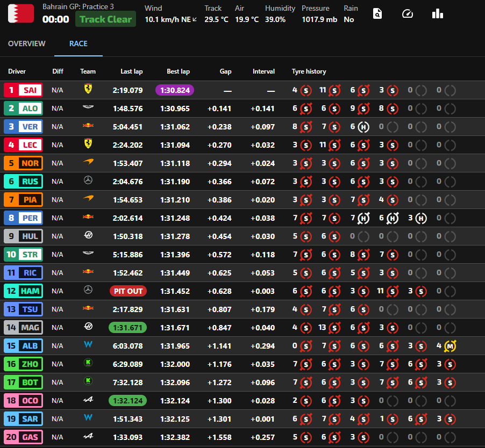Click Mercedes logo in RUS row
Screen dimensions: 485x448
88,180
